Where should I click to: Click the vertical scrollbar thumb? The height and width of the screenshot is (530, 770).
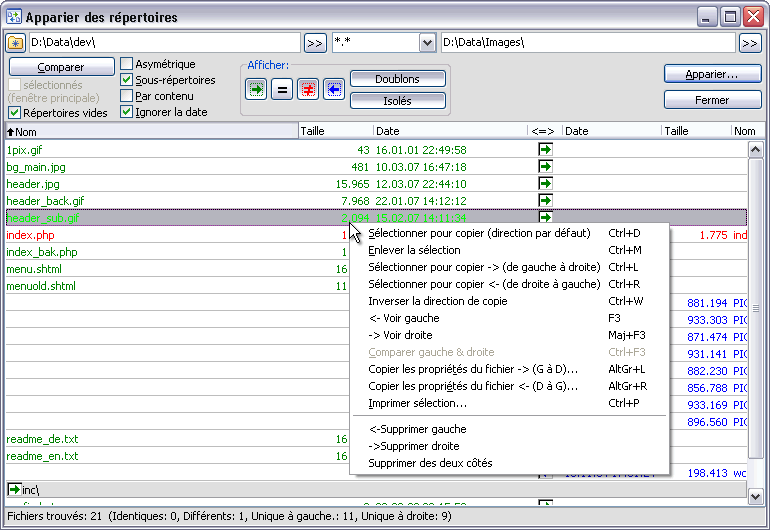tap(755, 308)
